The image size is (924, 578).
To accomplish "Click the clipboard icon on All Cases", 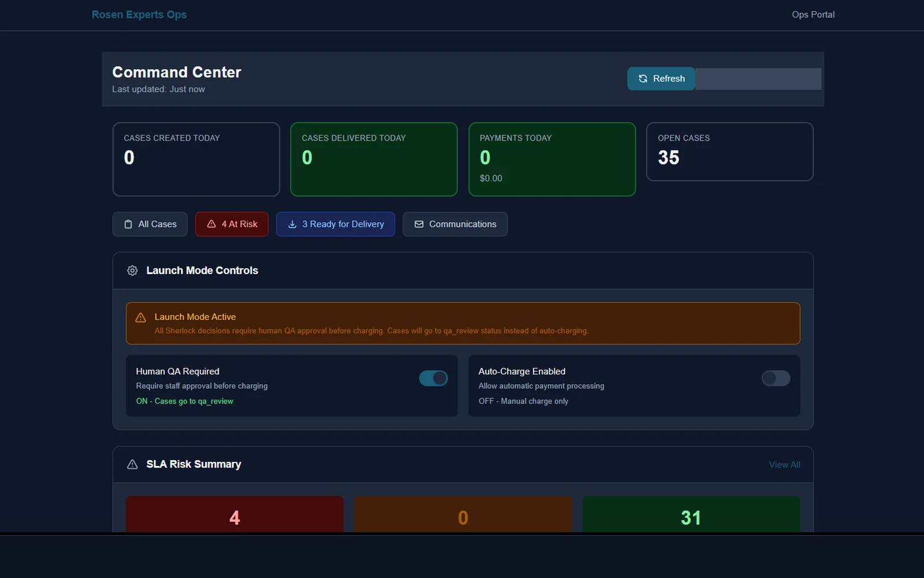I will [128, 224].
